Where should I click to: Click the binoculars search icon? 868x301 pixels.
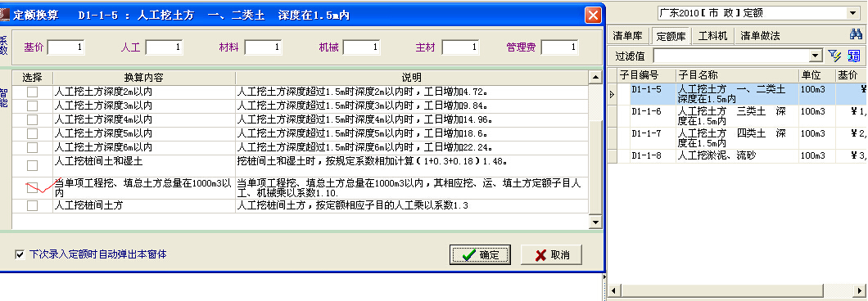point(856,35)
